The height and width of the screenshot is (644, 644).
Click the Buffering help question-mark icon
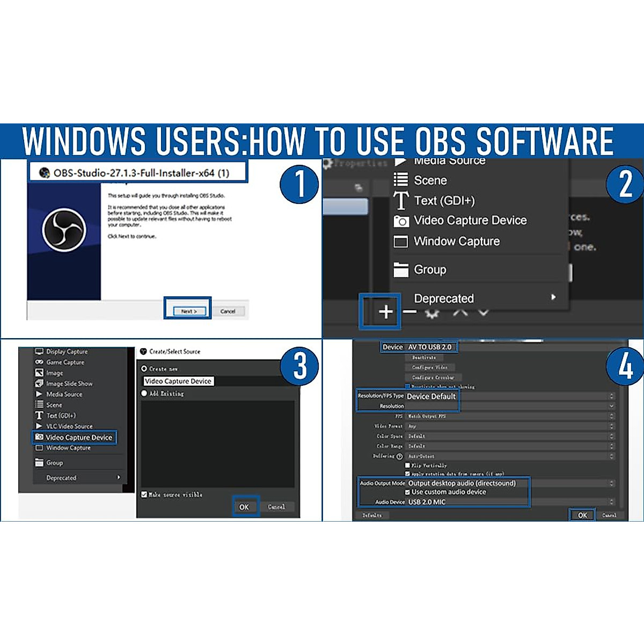[x=399, y=456]
